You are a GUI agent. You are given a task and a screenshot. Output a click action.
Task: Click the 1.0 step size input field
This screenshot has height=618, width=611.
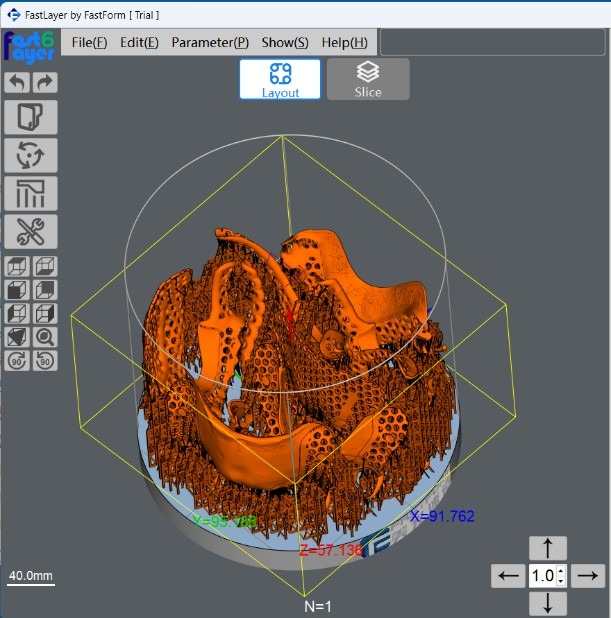(x=541, y=576)
